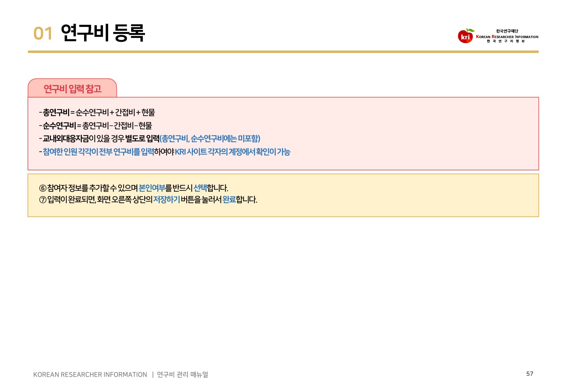Screen dimensions: 567x392
Task: Click 한국연구재단 text above logo title
Action: (x=507, y=31)
